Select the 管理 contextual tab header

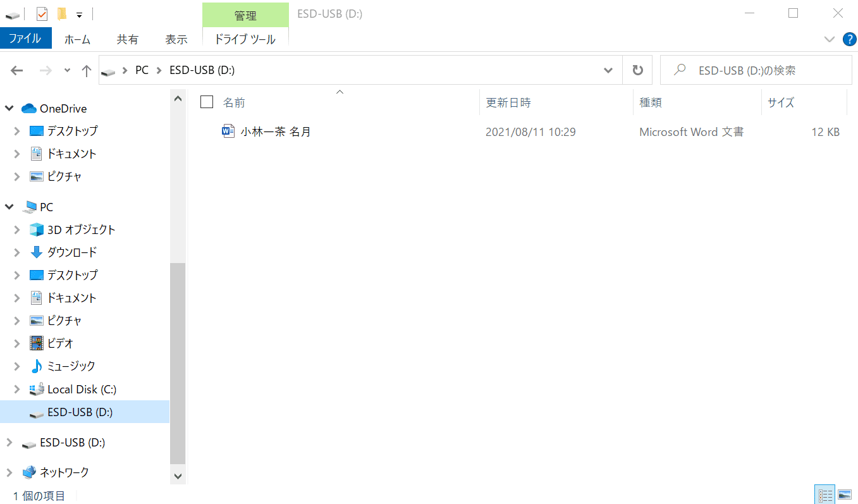coord(245,15)
